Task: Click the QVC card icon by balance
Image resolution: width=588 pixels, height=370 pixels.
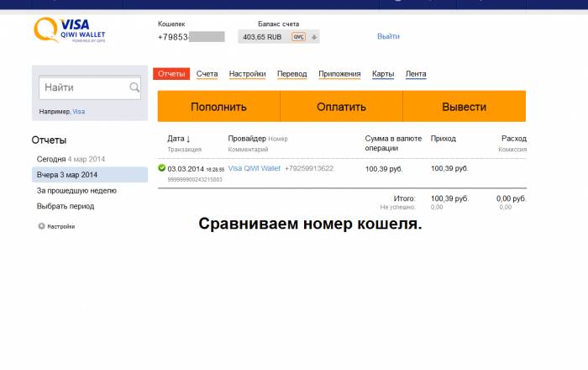Action: [x=298, y=37]
